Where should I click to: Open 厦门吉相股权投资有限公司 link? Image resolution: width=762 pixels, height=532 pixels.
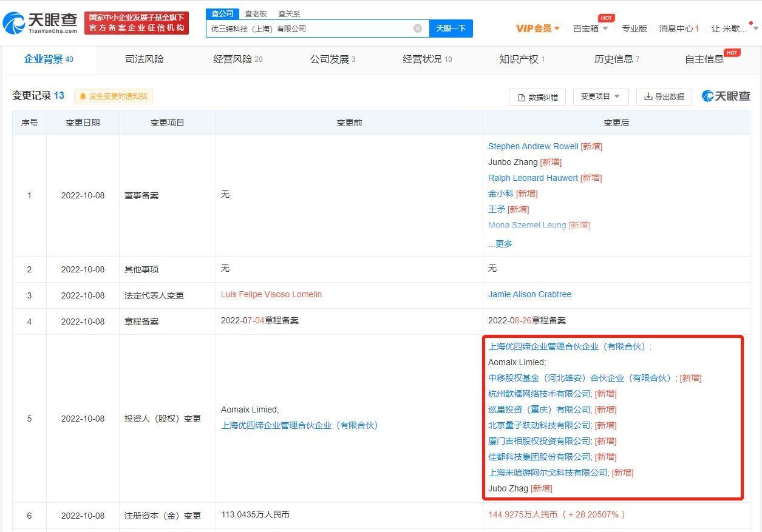point(539,441)
